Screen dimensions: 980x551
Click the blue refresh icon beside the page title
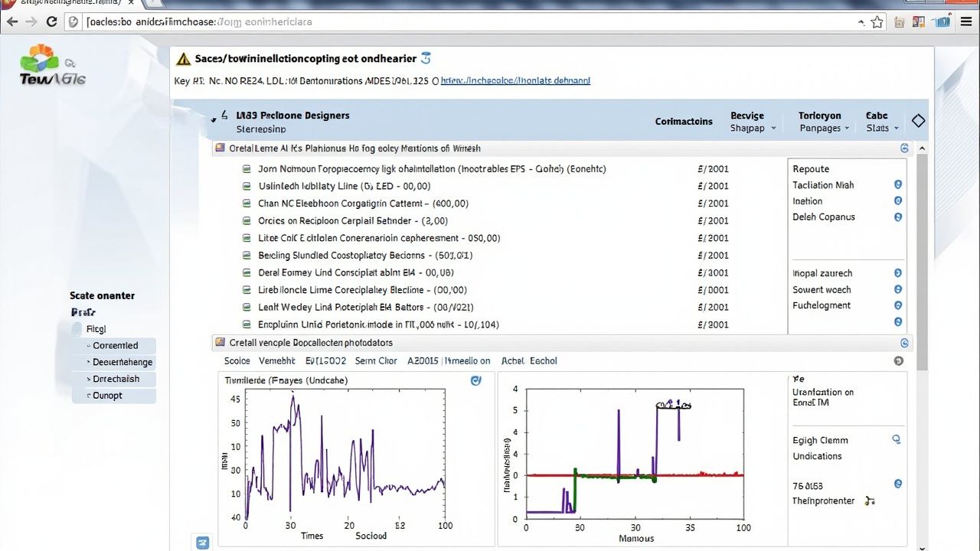click(x=426, y=58)
